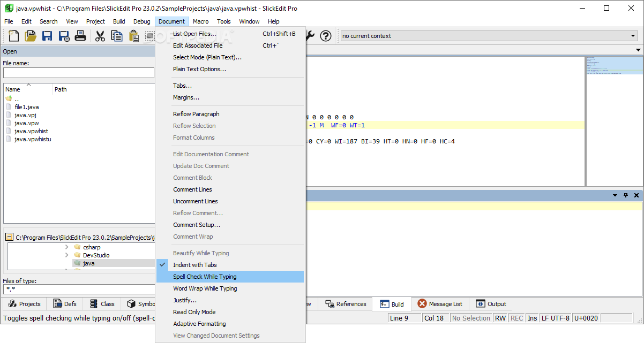Open the current context dropdown
Image resolution: width=644 pixels, height=343 pixels.
[x=633, y=36]
